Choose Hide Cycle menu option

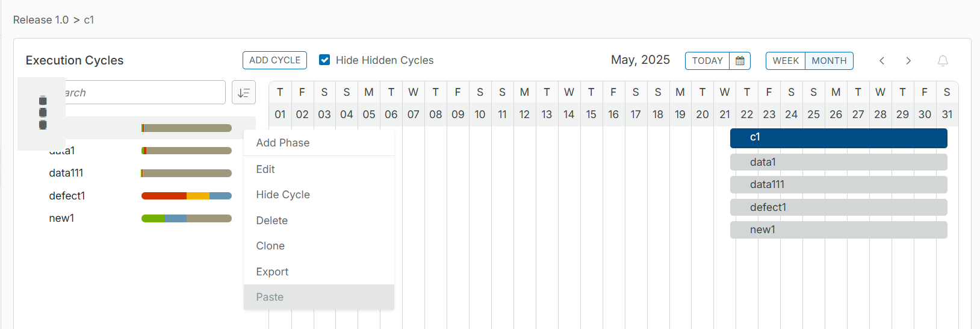[283, 195]
